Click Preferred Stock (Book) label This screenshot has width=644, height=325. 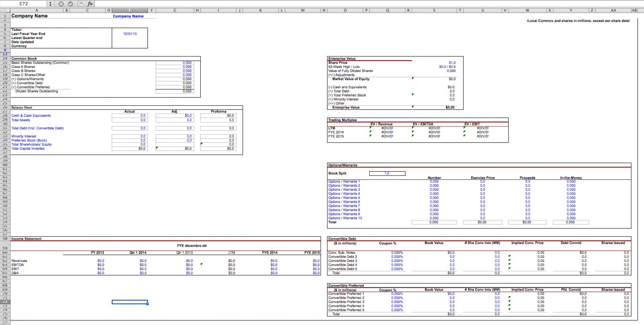(29, 140)
